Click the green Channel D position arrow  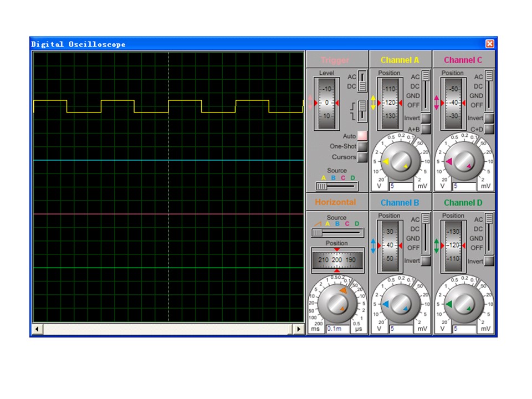437,245
